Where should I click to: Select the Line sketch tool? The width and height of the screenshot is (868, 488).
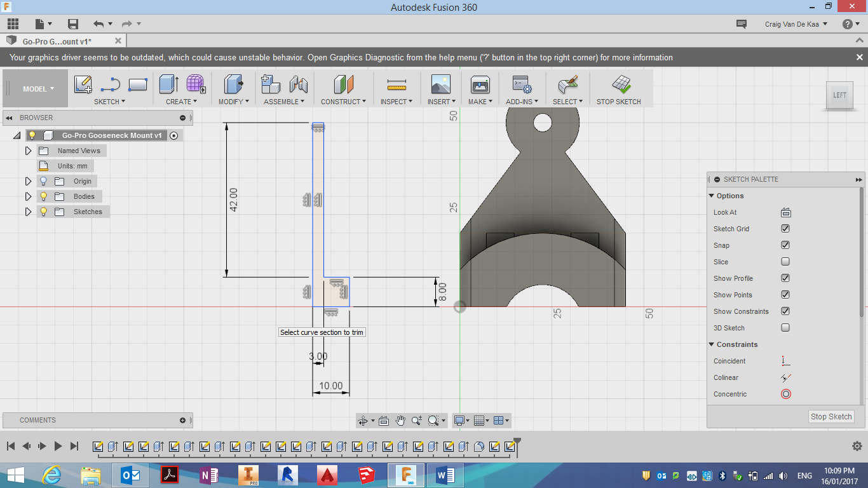coord(111,85)
